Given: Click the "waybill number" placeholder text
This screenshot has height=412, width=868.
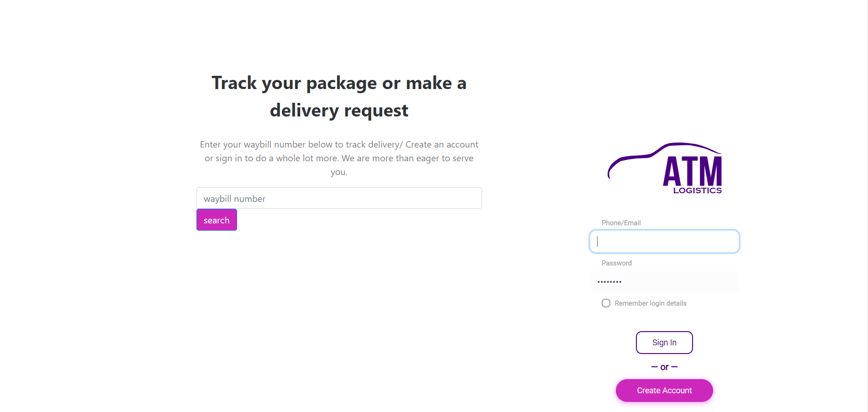Looking at the screenshot, I should click(x=234, y=199).
